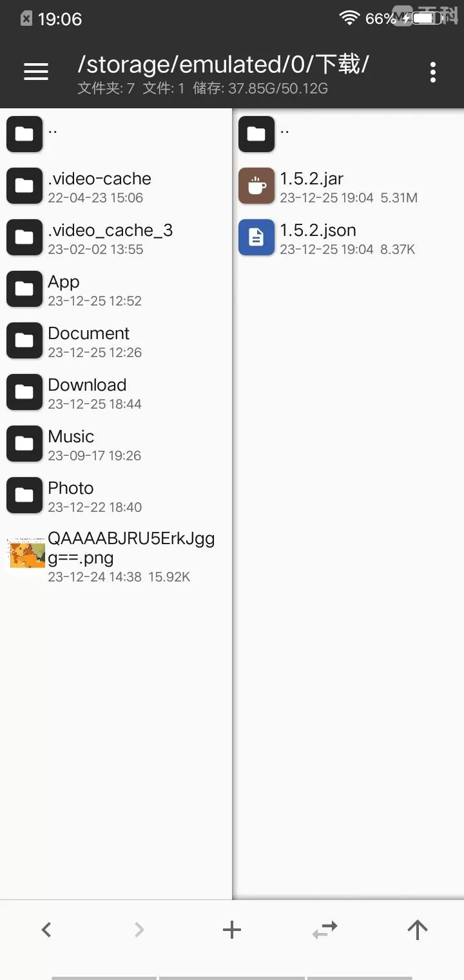Image resolution: width=464 pixels, height=980 pixels.
Task: Tap the swap panels arrows icon
Action: [325, 929]
